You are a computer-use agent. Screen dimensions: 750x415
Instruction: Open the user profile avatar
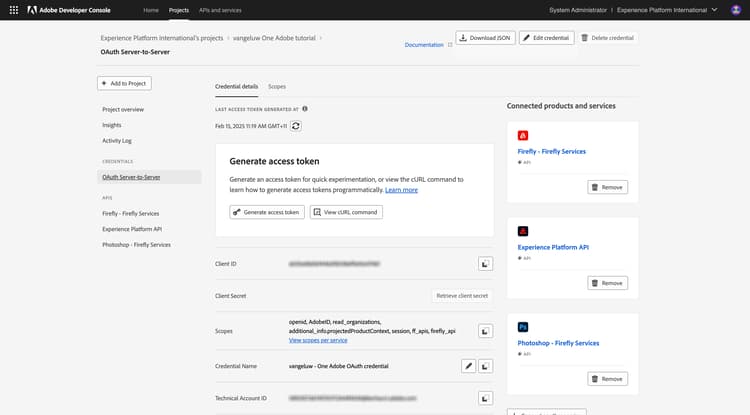[x=736, y=10]
